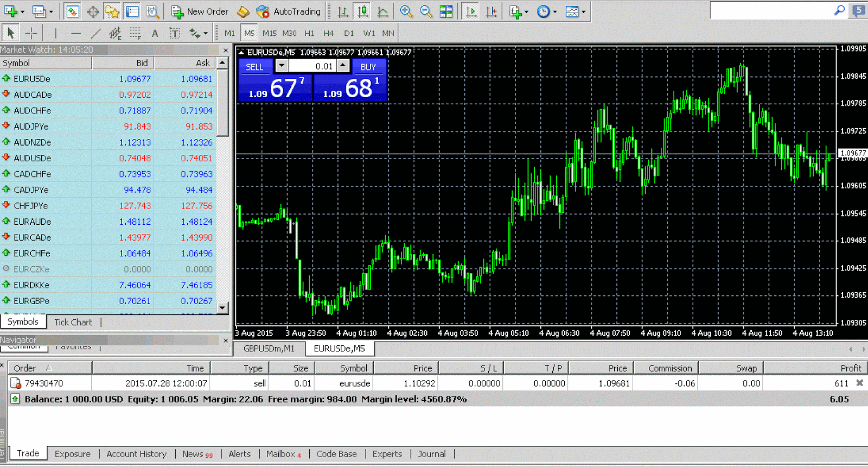Viewport: 868px width, 467px height.
Task: Click the search magnifier icon
Action: (839, 10)
